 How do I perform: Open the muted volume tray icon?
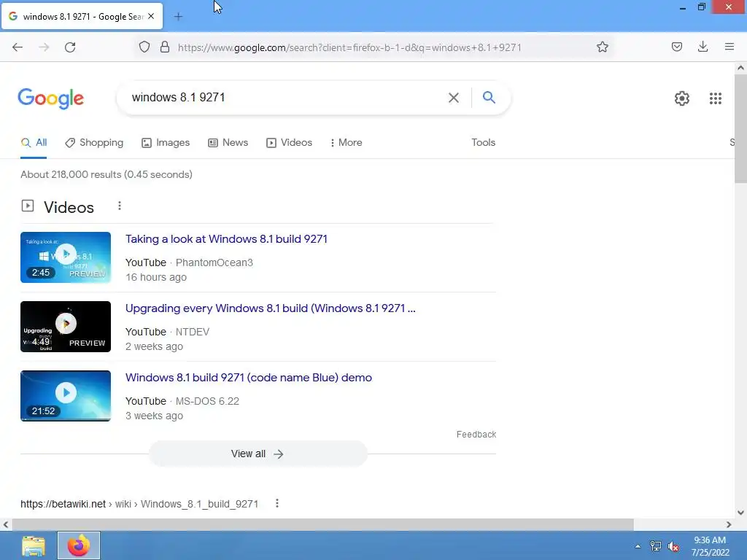coord(673,547)
